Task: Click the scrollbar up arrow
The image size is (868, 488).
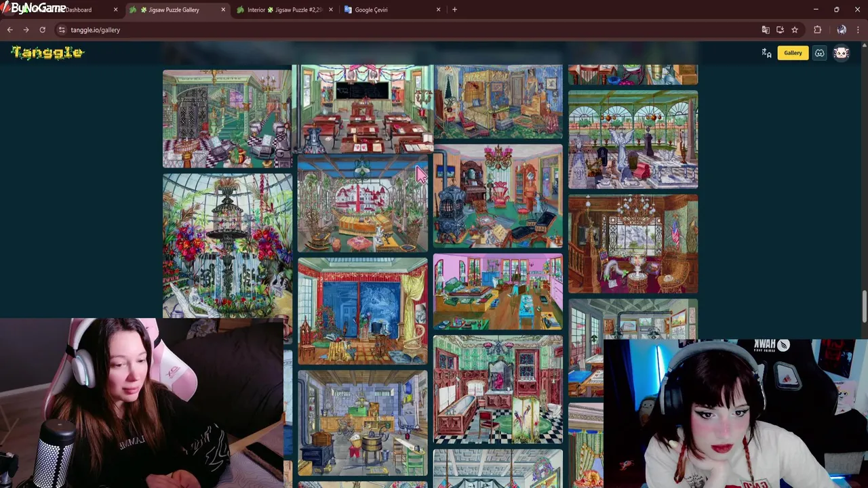Action: (x=864, y=45)
